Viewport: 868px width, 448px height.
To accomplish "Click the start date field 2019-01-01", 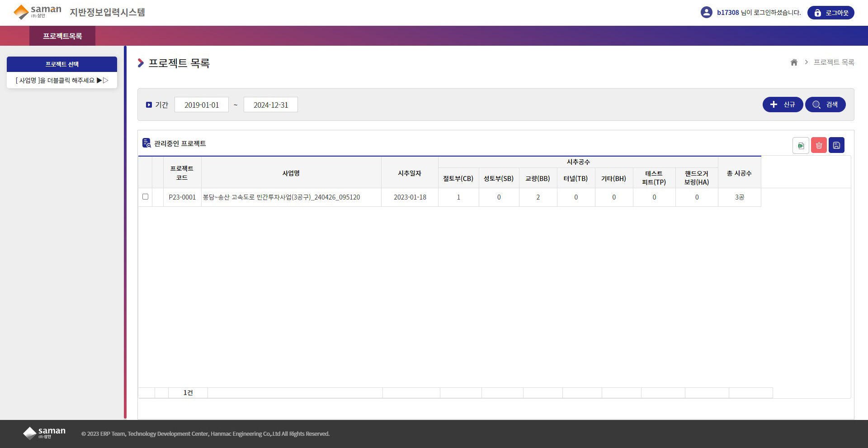I will [202, 105].
